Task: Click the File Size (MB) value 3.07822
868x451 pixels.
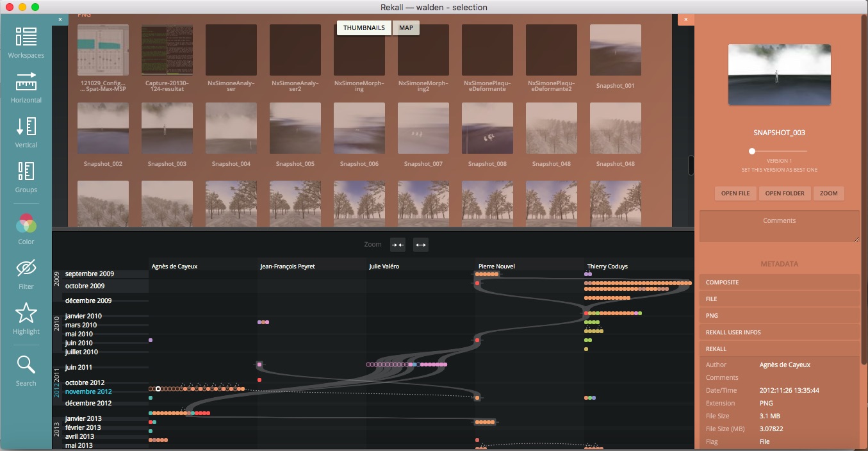Action: click(771, 429)
